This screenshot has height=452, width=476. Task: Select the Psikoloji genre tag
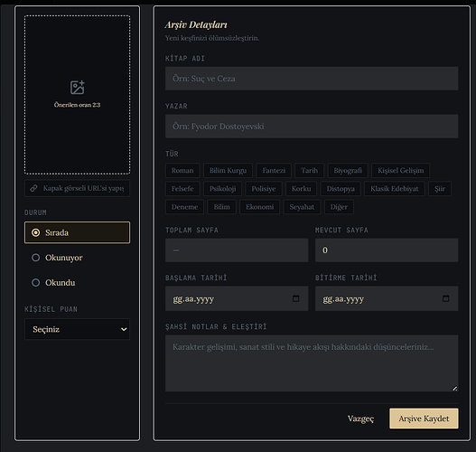[x=222, y=189]
